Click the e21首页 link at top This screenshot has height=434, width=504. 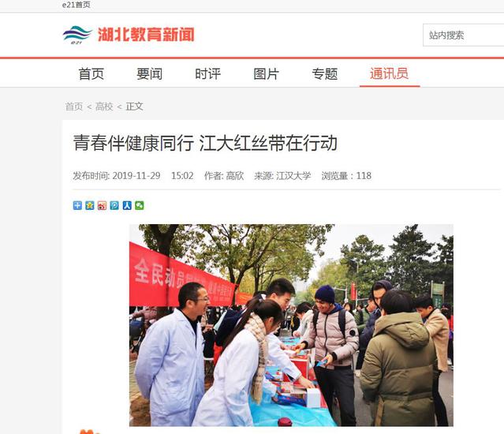[x=77, y=5]
